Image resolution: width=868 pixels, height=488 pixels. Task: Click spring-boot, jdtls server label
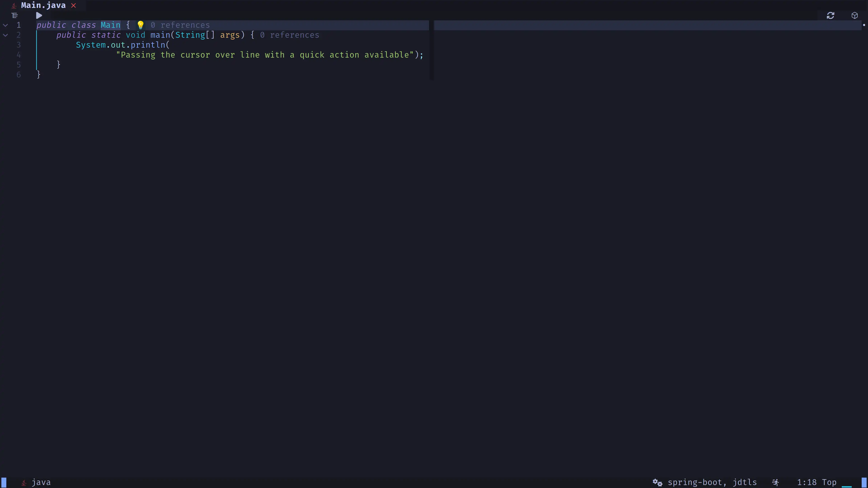point(712,482)
